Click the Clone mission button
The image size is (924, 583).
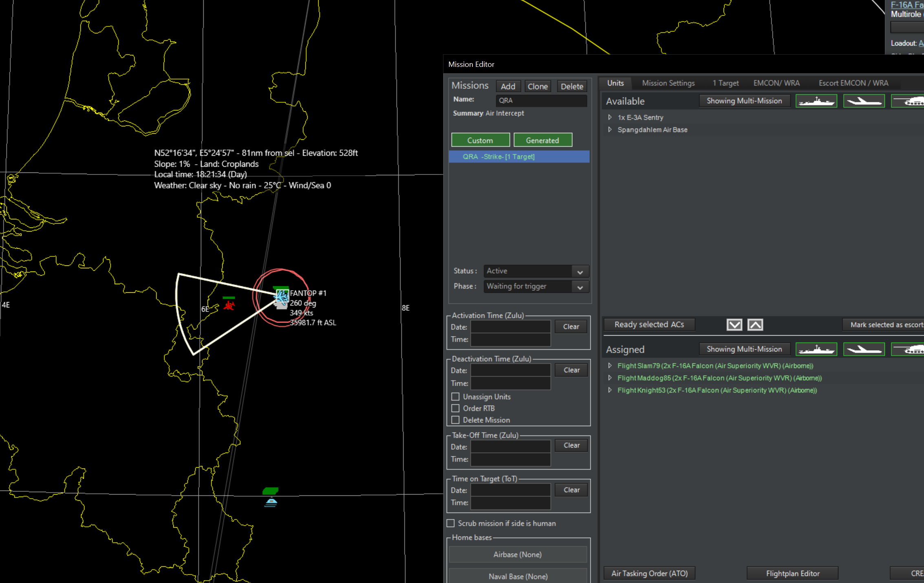pyautogui.click(x=537, y=86)
